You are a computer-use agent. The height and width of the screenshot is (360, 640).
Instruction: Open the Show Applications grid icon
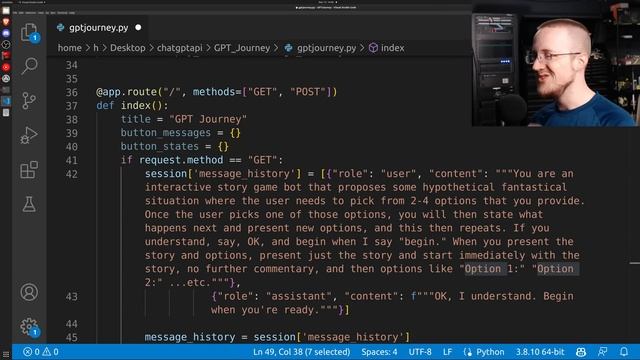(x=6, y=354)
